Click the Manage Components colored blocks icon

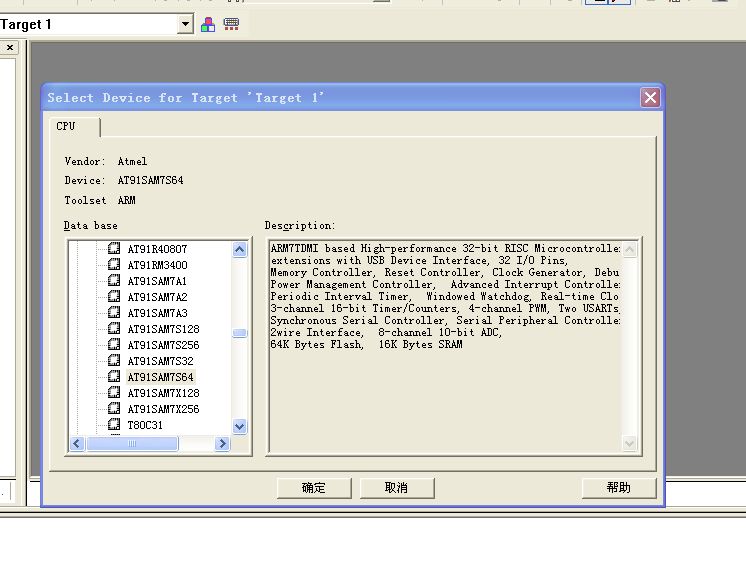(208, 24)
